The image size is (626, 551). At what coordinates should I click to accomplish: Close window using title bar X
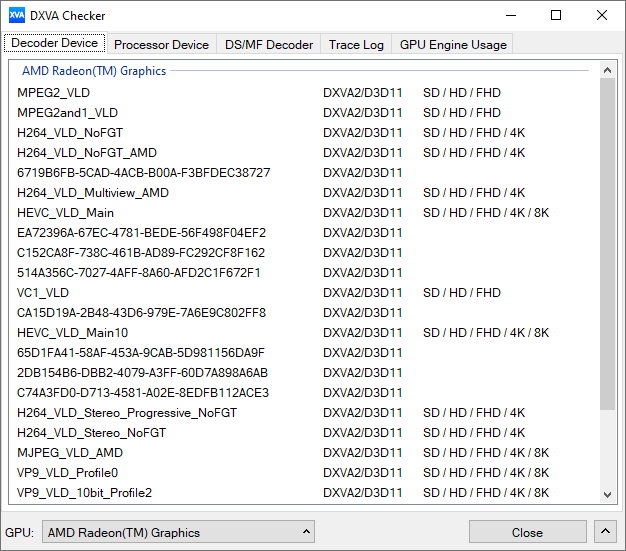[x=601, y=16]
